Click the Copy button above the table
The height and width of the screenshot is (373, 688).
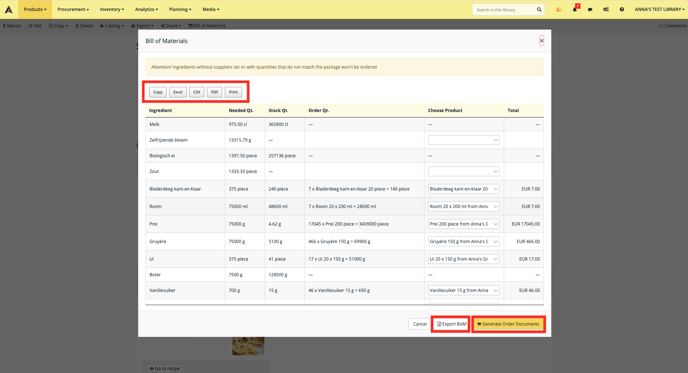point(158,92)
